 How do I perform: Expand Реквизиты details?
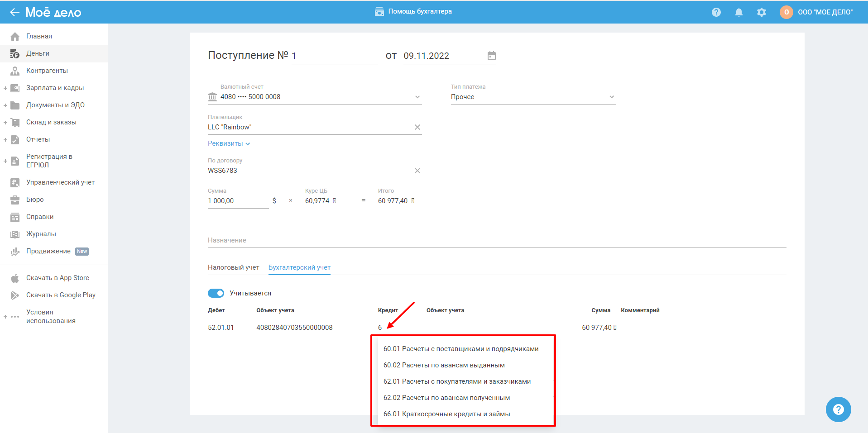[229, 143]
